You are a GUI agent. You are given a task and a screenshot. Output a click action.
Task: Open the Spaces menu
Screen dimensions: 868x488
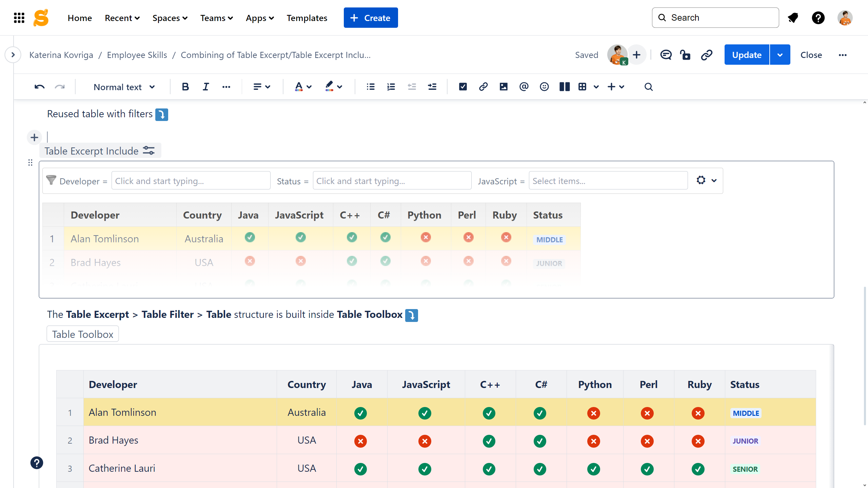pyautogui.click(x=170, y=18)
